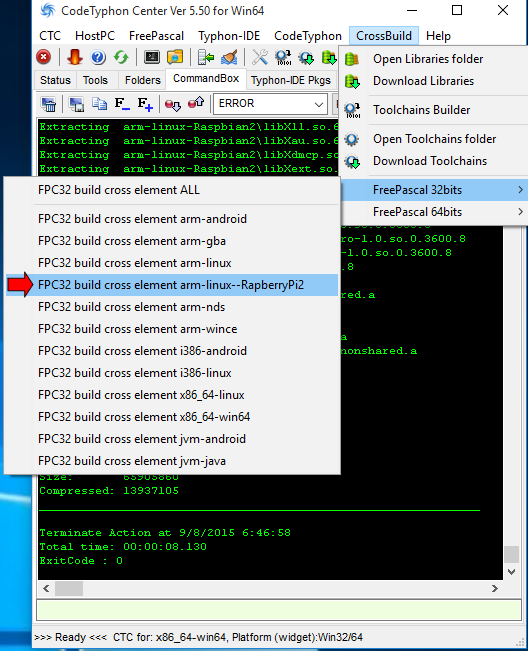
Task: Click Toolchains Builder gear icon in menu
Action: coord(352,110)
